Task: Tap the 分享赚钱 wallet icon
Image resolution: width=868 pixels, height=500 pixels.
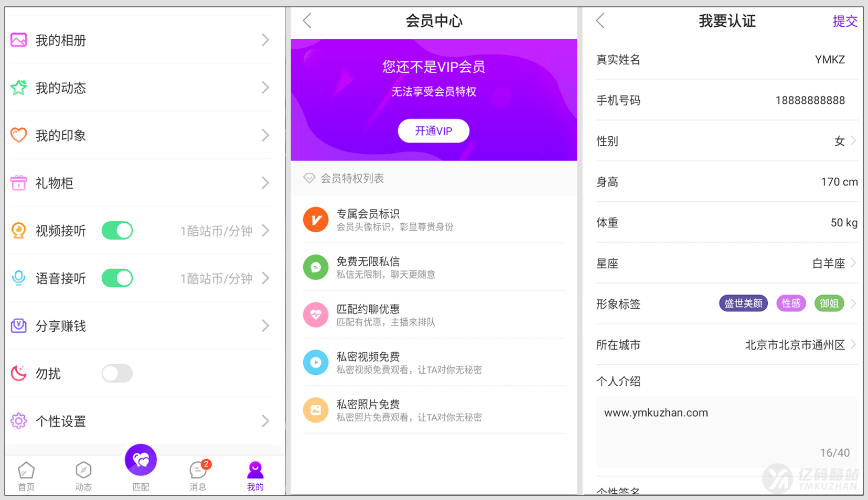Action: click(x=18, y=325)
